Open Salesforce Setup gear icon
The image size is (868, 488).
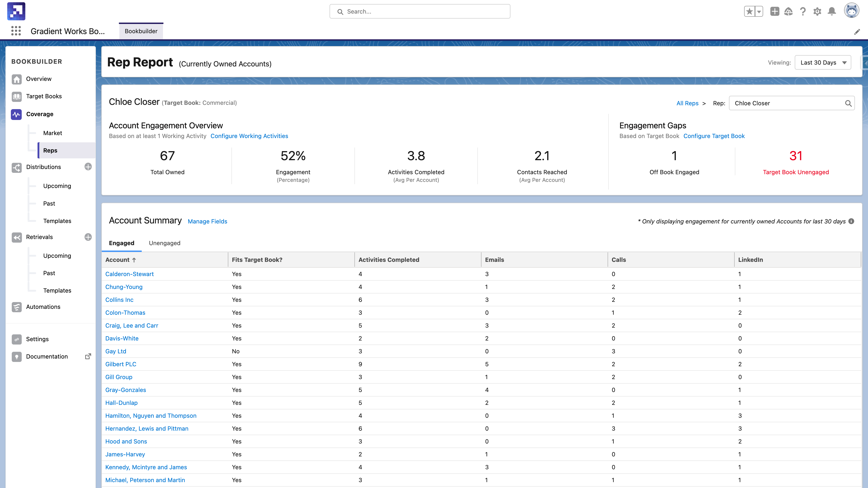(x=817, y=11)
